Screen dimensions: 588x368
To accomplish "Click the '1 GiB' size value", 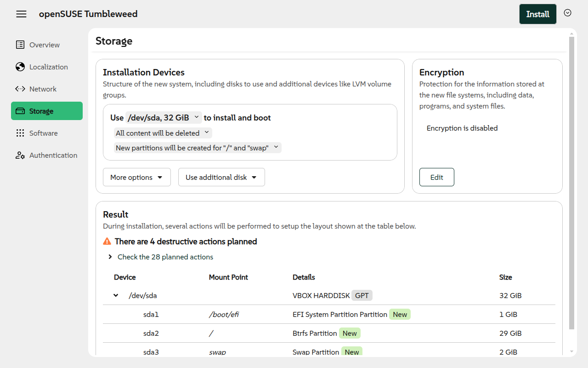I will click(508, 314).
